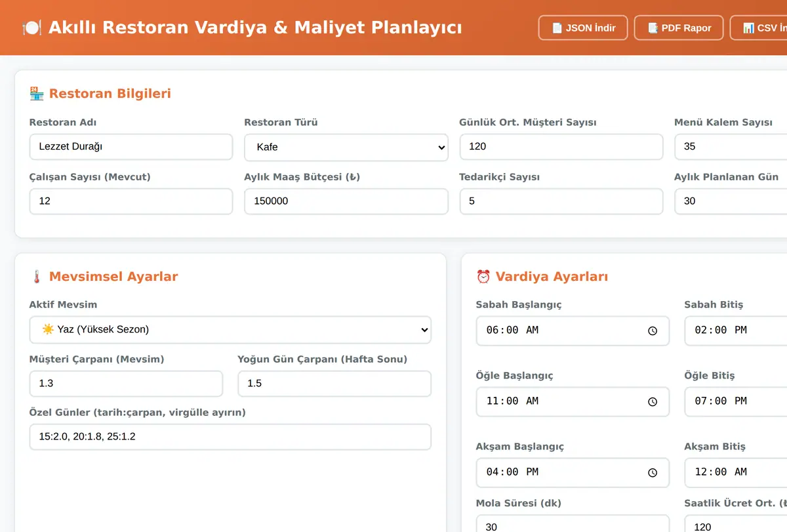Click the thermometer icon beside Mevsimsel Ayarlar

[37, 276]
